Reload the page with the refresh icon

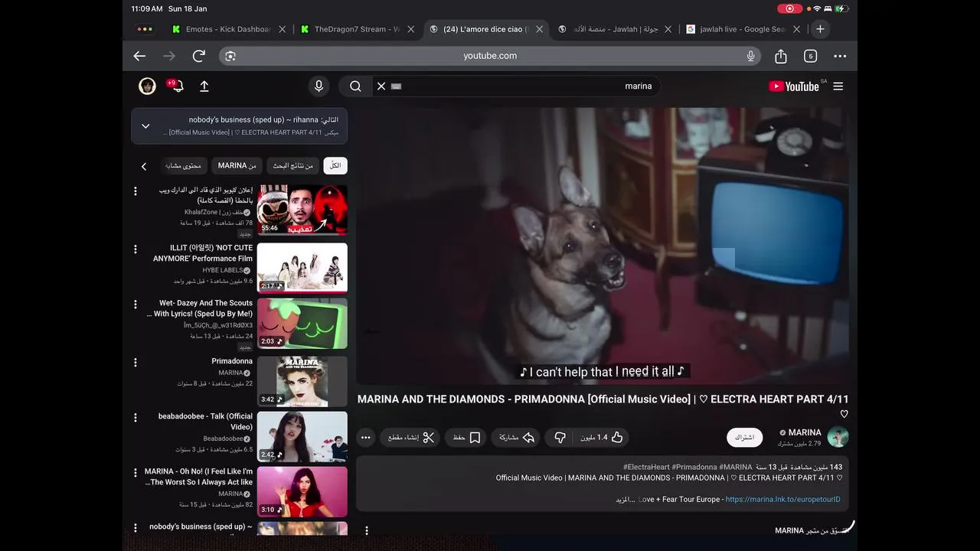(x=199, y=56)
